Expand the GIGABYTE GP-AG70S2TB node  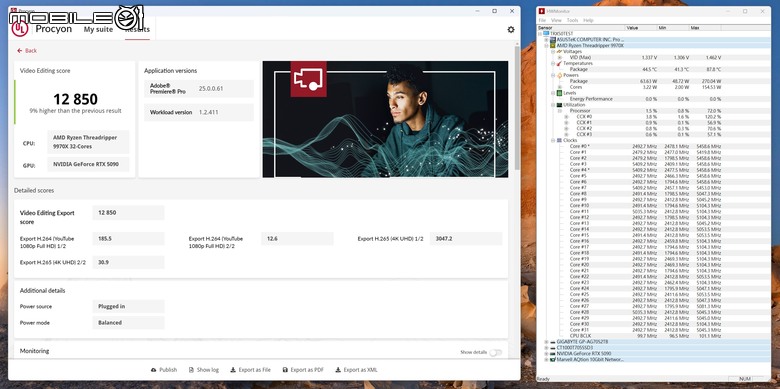pyautogui.click(x=546, y=342)
